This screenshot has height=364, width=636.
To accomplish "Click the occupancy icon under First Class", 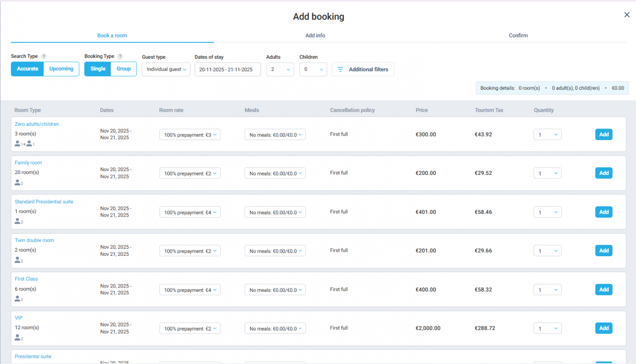I will click(x=17, y=299).
